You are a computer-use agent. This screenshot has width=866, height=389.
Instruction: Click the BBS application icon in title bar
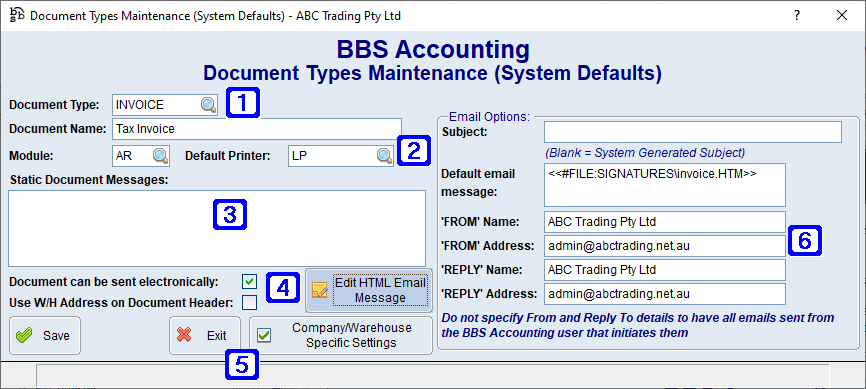17,15
